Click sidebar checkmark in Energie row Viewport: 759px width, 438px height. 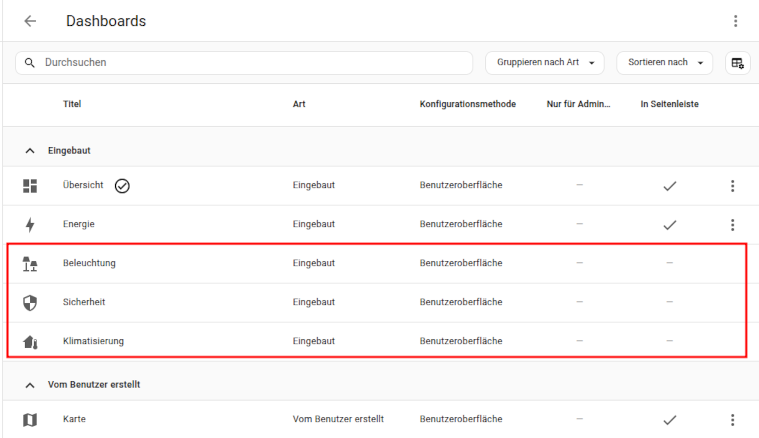(669, 225)
